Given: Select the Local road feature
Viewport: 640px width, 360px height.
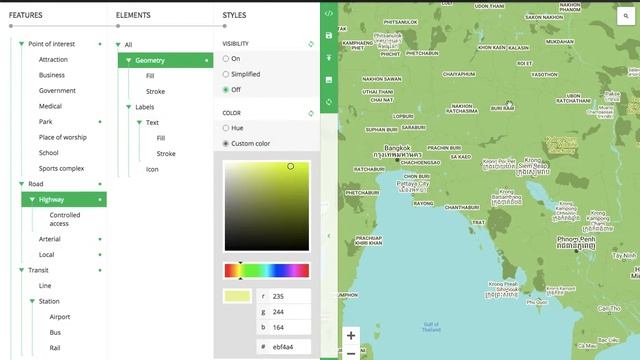Looking at the screenshot, I should [x=47, y=254].
